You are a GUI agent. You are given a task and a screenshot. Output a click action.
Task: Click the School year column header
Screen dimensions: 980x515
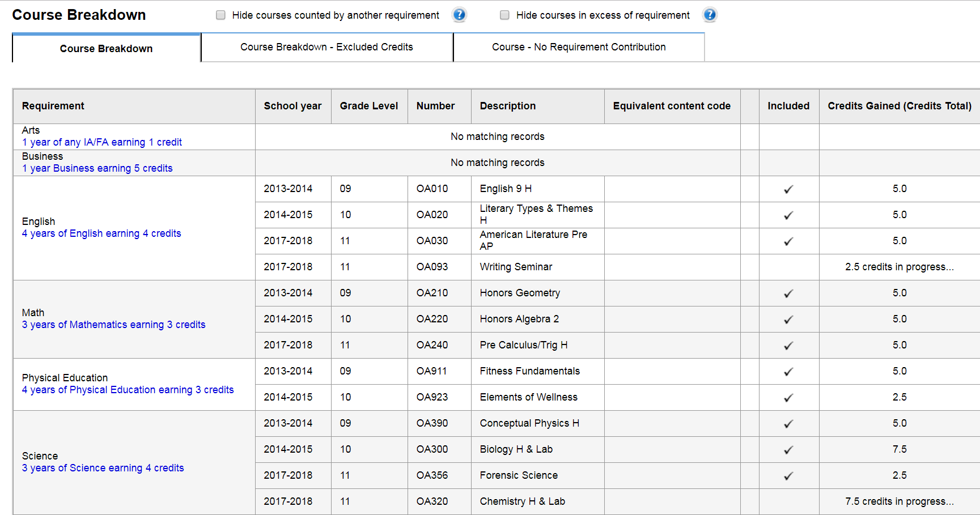[293, 106]
